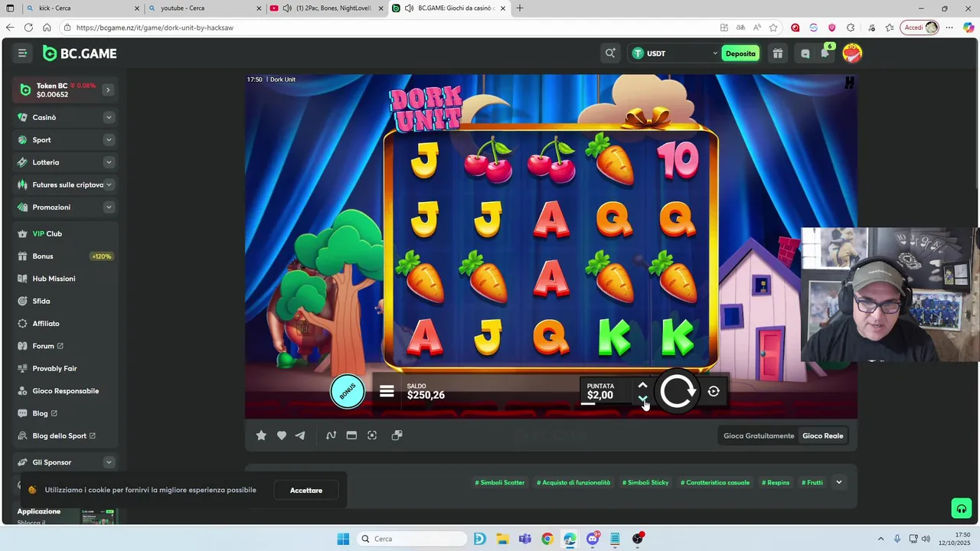Select Gioca Gratuitamente mode
The height and width of the screenshot is (551, 980).
[759, 435]
